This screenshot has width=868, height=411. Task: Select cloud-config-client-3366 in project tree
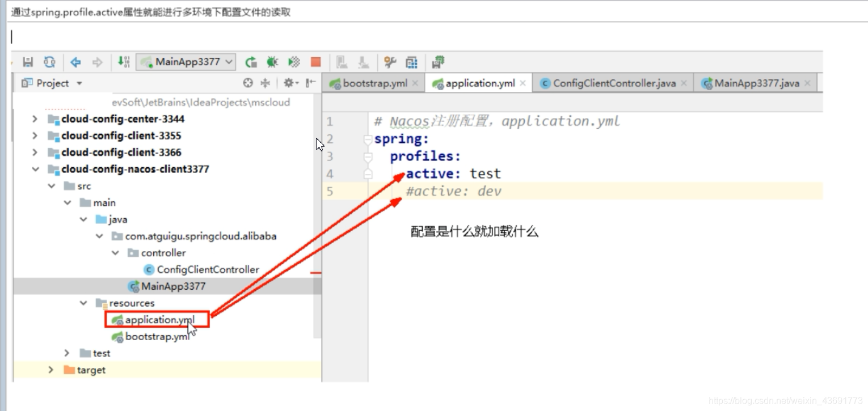121,152
